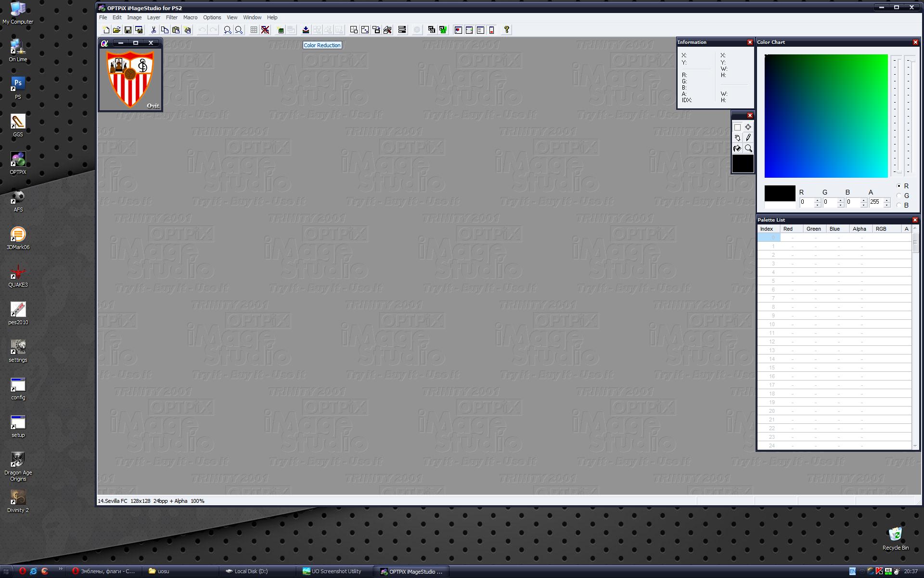This screenshot has width=924, height=578.
Task: Click the crossed-out grid toolbar icon
Action: click(x=265, y=30)
